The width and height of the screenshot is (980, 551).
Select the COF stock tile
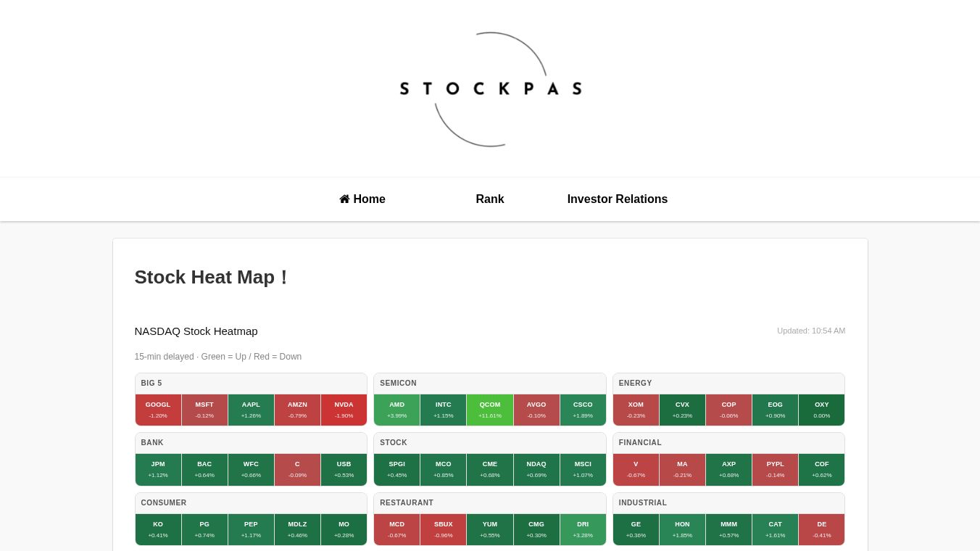click(821, 470)
